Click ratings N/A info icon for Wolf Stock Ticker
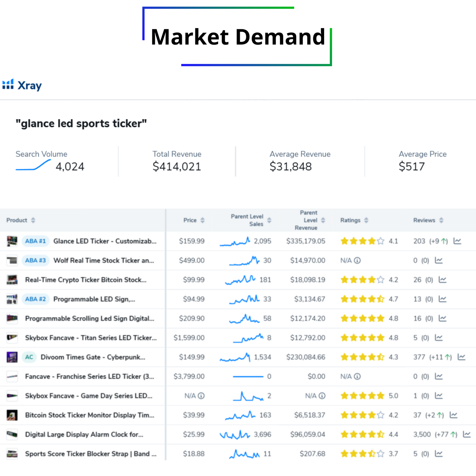The height and width of the screenshot is (476, 476). click(x=357, y=261)
